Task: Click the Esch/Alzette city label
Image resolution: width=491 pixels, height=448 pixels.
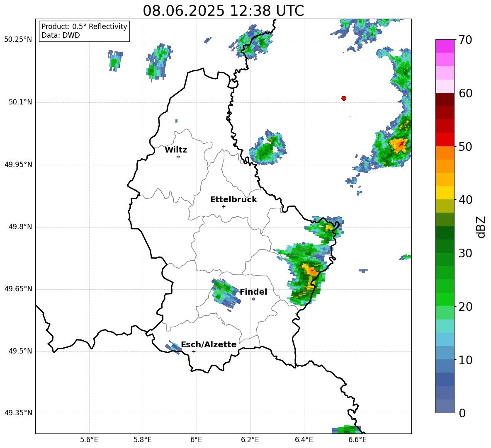Action: (209, 344)
